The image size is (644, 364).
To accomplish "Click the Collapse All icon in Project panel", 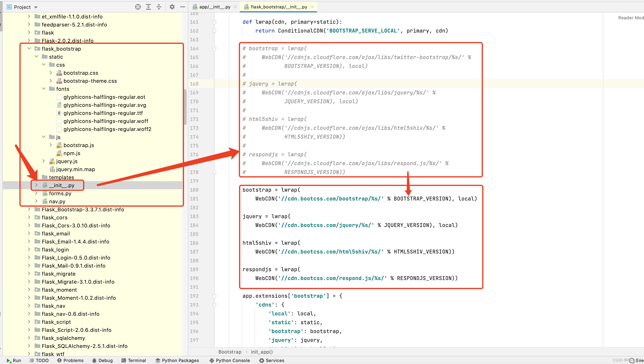I will pos(159,7).
